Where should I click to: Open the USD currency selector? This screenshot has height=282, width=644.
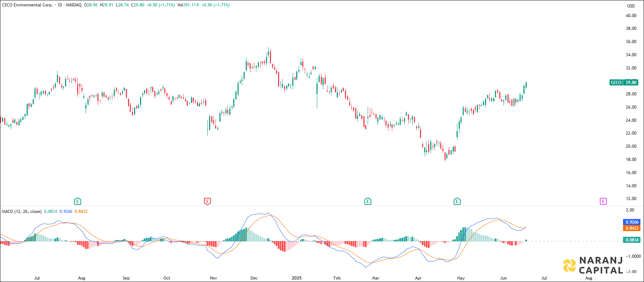631,6
